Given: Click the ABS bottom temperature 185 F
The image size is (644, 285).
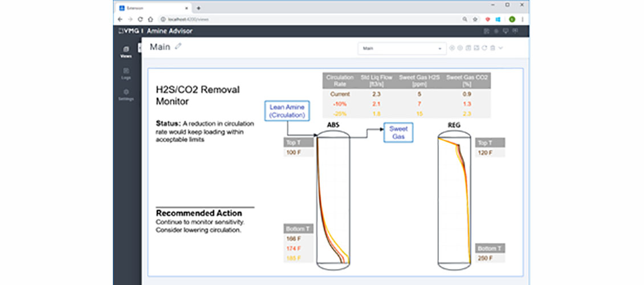Looking at the screenshot, I should (x=294, y=258).
